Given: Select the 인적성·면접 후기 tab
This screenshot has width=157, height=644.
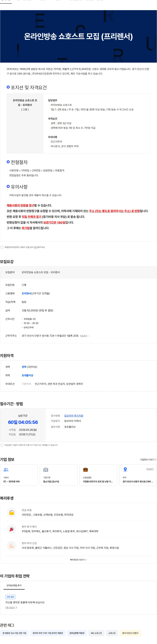Looking at the screenshot, I should coord(14,585).
